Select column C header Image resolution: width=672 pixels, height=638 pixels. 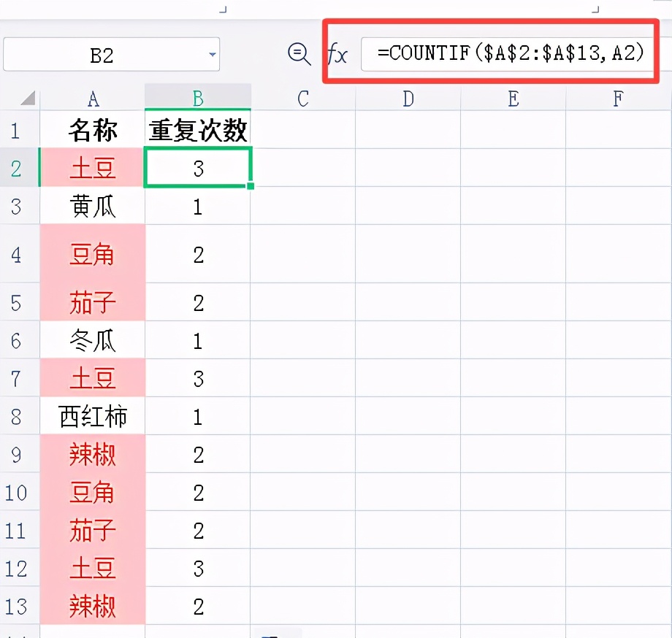pyautogui.click(x=303, y=99)
